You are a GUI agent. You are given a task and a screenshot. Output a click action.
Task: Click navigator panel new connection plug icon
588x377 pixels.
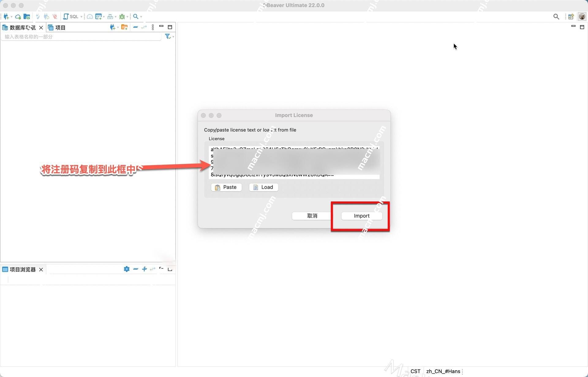click(x=112, y=27)
